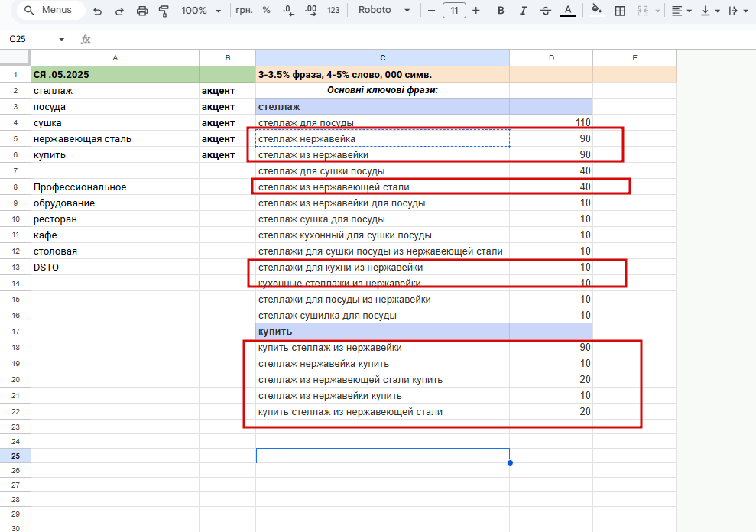Open the 123 number format menu
The width and height of the screenshot is (756, 532).
click(333, 11)
